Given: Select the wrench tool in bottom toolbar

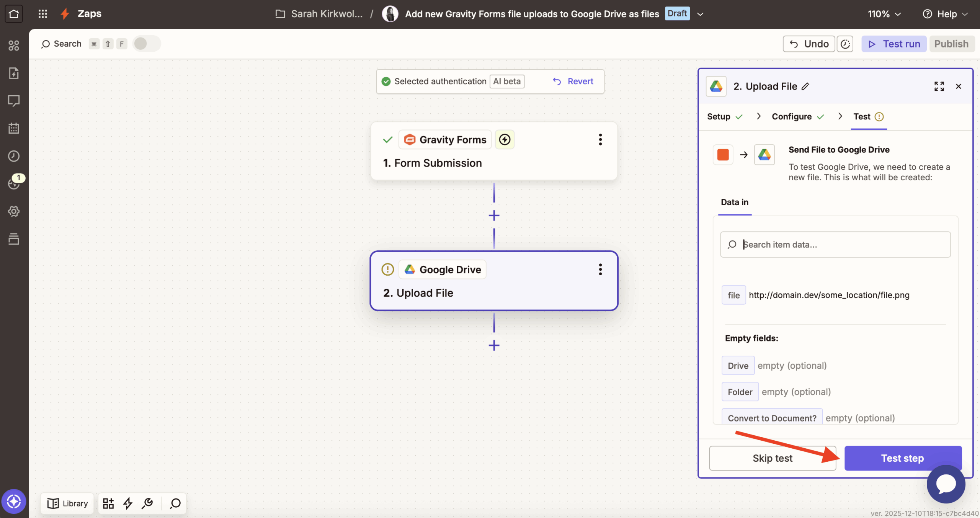Looking at the screenshot, I should [x=147, y=503].
